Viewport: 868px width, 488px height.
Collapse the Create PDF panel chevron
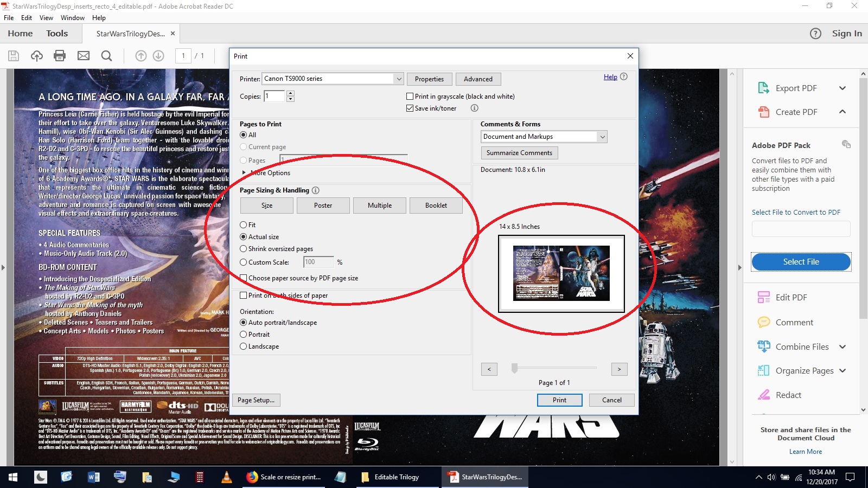pos(843,112)
